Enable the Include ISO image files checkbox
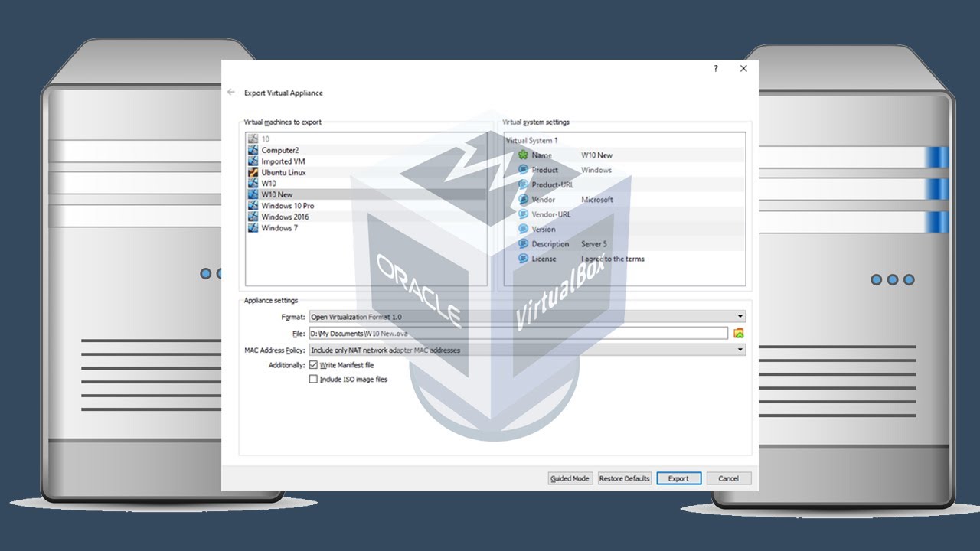Screen dimensions: 980x551 click(313, 379)
